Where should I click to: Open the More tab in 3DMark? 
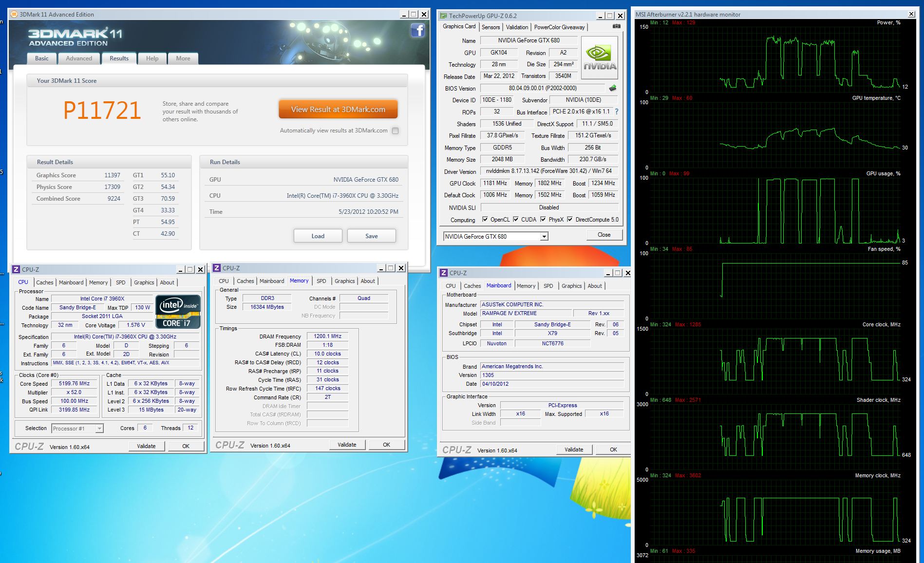[183, 58]
